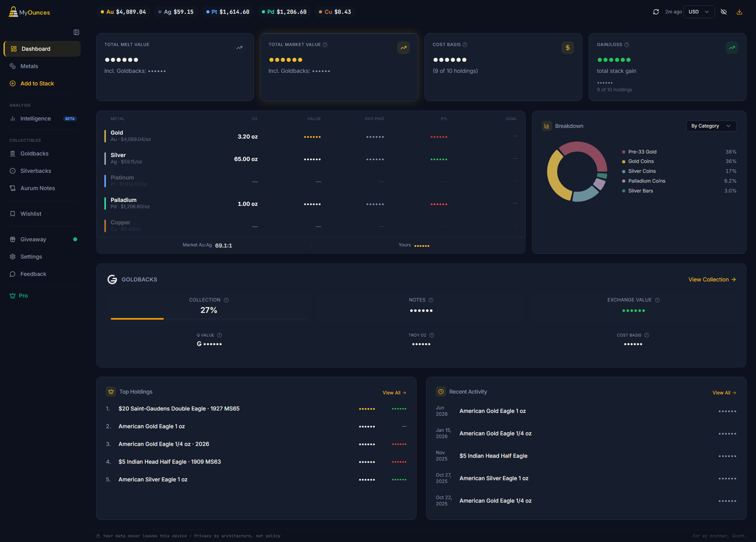
Task: Select the Copper row in metals table
Action: [311, 226]
